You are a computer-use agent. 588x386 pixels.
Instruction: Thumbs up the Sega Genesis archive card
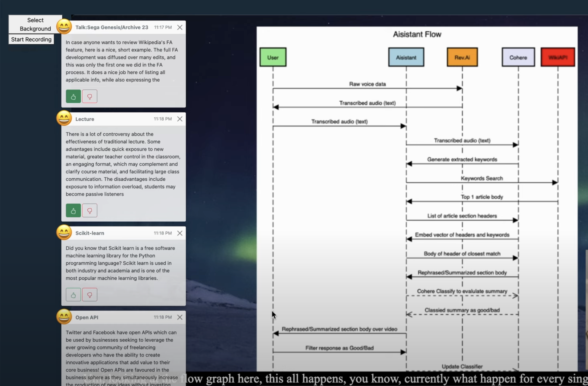click(x=73, y=96)
